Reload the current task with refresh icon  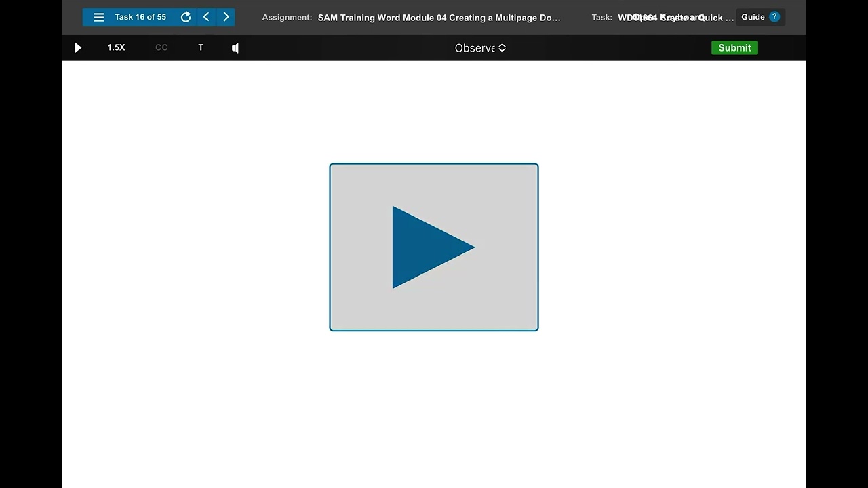pyautogui.click(x=186, y=17)
